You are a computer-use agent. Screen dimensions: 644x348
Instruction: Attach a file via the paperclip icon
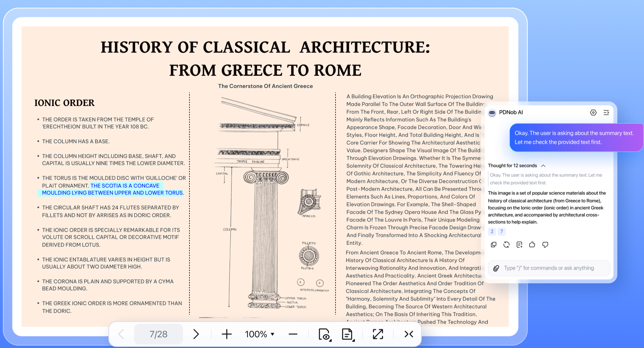pyautogui.click(x=496, y=268)
